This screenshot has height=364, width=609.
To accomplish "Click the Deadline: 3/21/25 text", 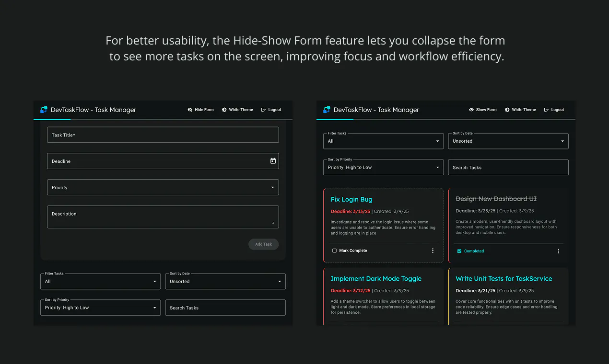I will pos(475,291).
